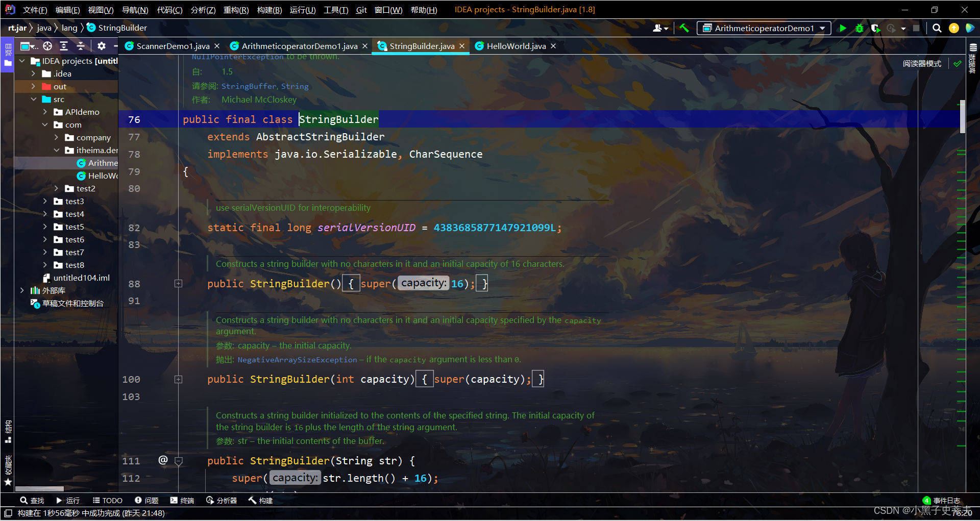The image size is (980, 521).
Task: Select opened file with crosshair icon
Action: click(x=47, y=46)
